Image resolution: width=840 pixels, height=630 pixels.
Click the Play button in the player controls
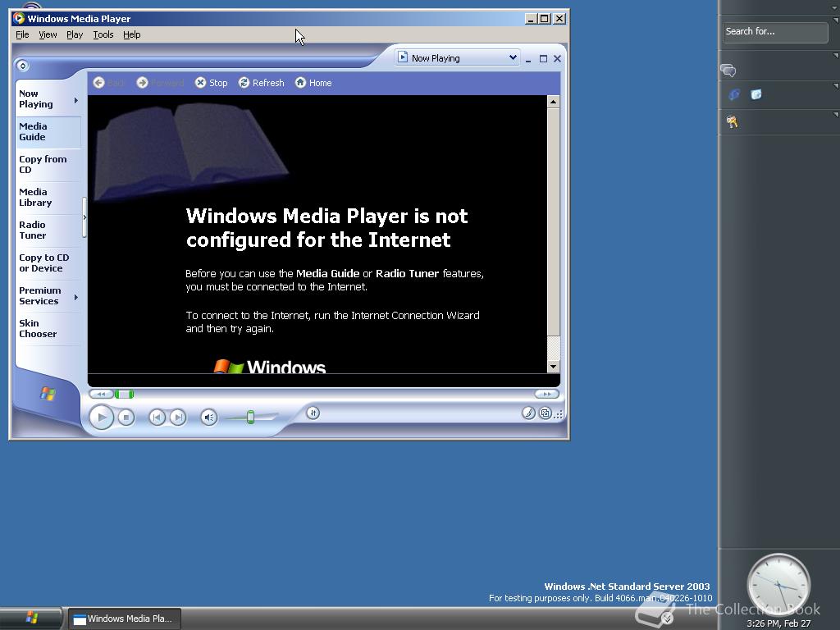[101, 418]
